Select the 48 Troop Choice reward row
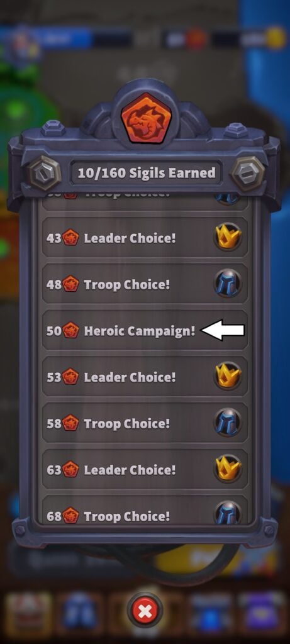The height and width of the screenshot is (644, 290). pyautogui.click(x=145, y=284)
